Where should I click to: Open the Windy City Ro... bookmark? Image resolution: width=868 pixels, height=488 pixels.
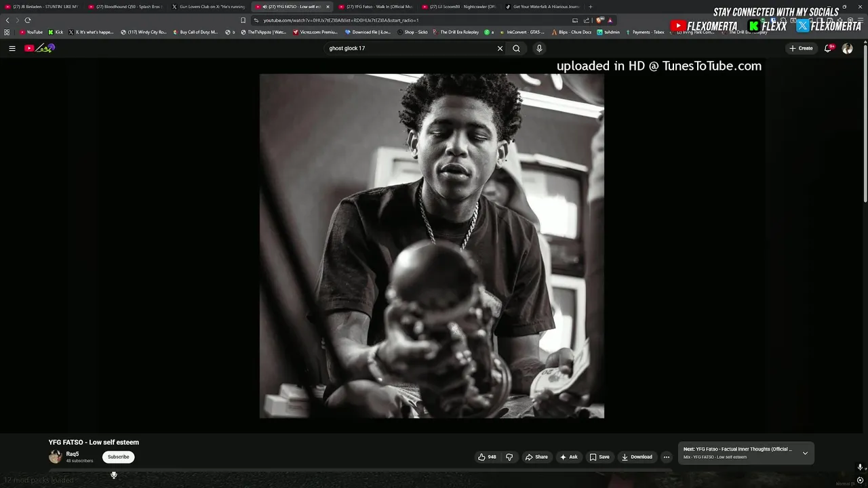(144, 32)
